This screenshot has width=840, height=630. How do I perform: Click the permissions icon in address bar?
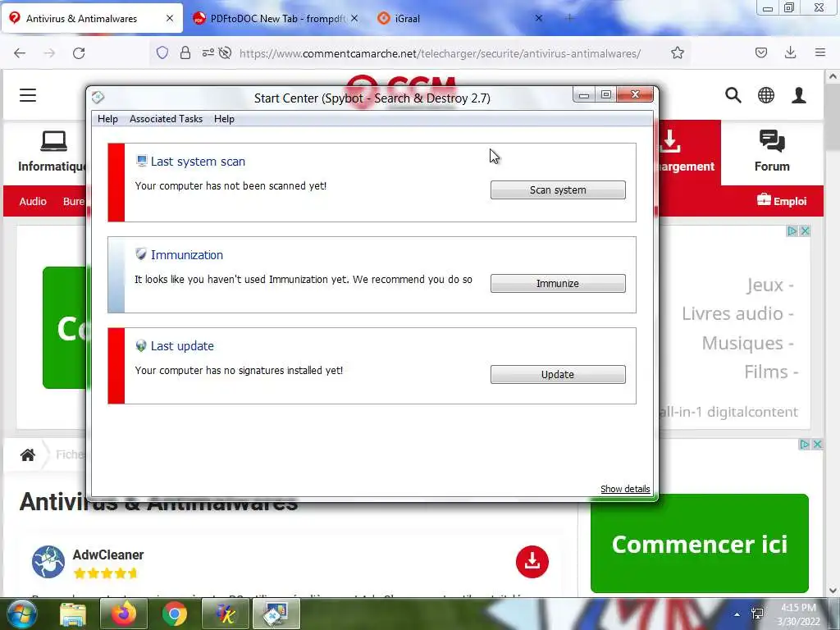point(208,52)
